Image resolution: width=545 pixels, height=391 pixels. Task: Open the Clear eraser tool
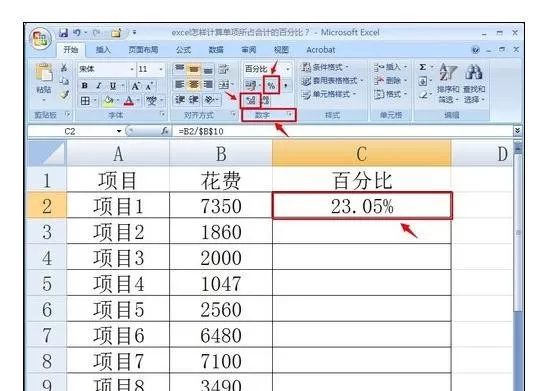423,95
